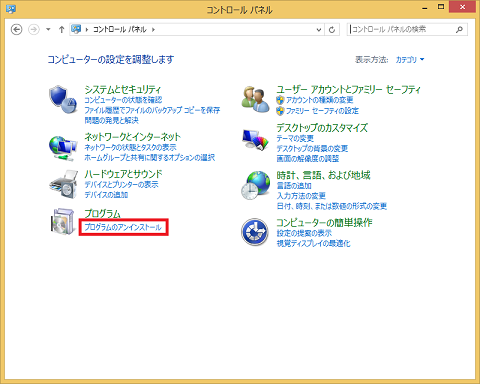Open コンピューターの簡単操作 category heading

[324, 222]
